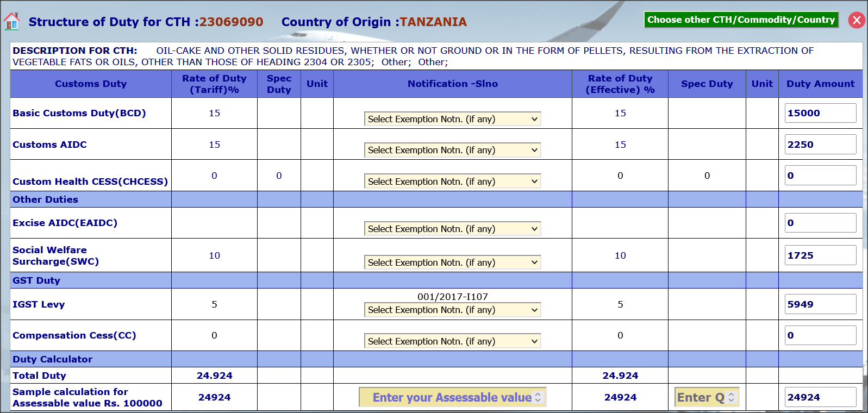Open exemption dropdown for Excise AIDC
Viewport: 868px width, 413px height.
tap(452, 229)
